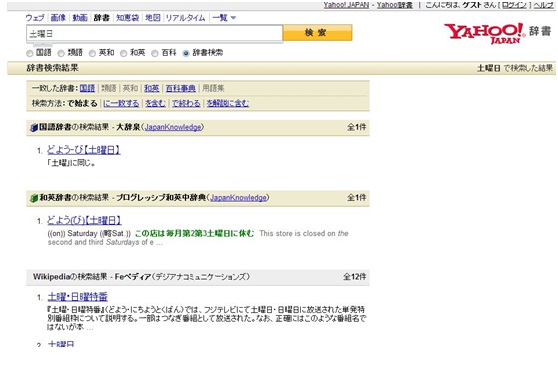Choose the を含む search method

(155, 103)
